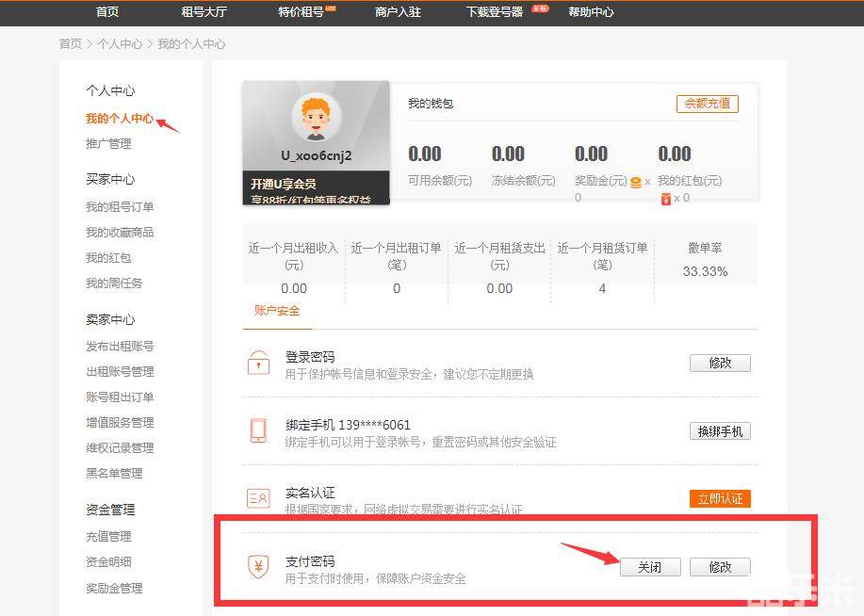Screen dimensions: 864x616
Task: Click the user avatar picture
Action: [316, 118]
